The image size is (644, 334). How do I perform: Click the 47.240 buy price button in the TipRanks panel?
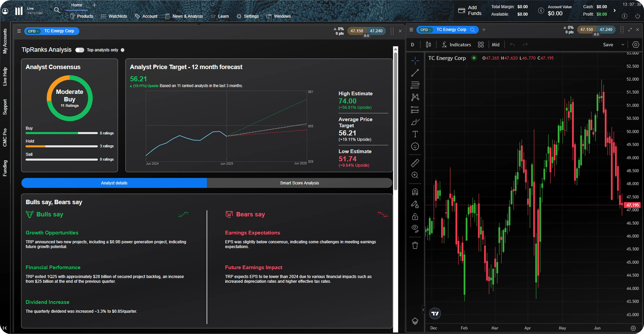tap(376, 31)
